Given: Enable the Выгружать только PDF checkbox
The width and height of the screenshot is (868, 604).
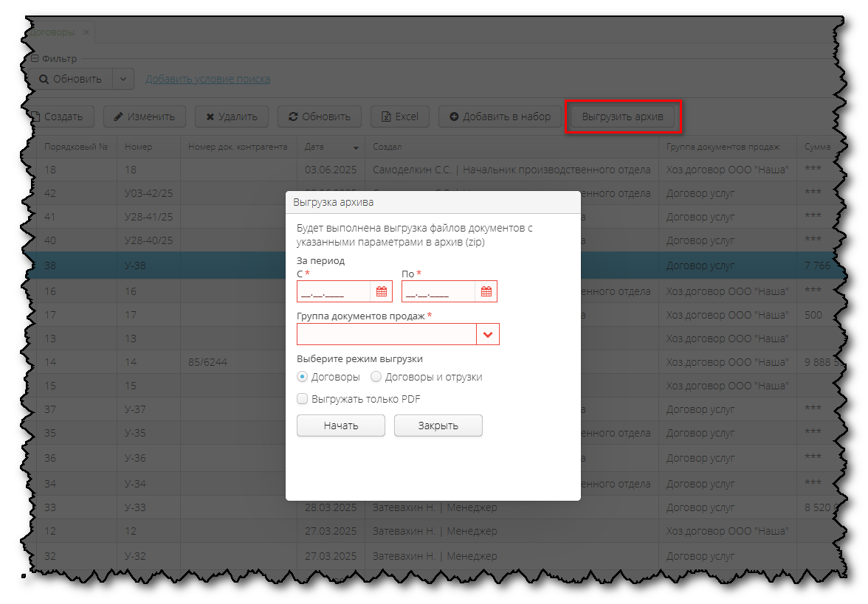Looking at the screenshot, I should tap(302, 398).
